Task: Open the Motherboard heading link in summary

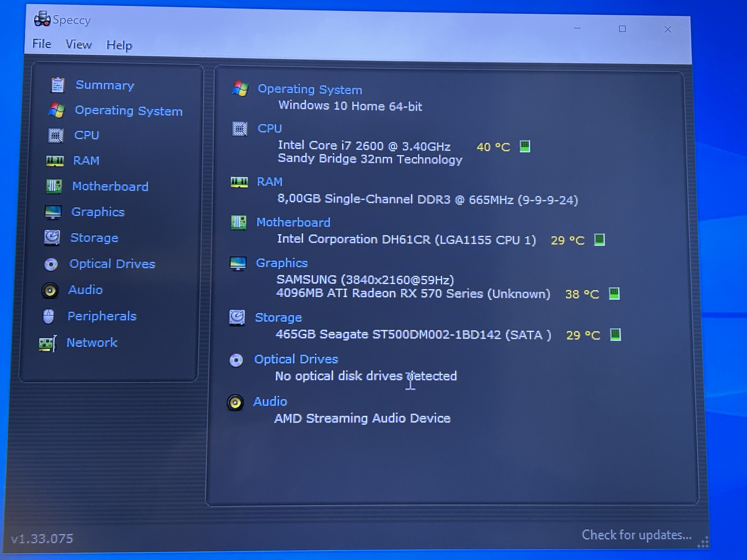Action: (x=294, y=222)
